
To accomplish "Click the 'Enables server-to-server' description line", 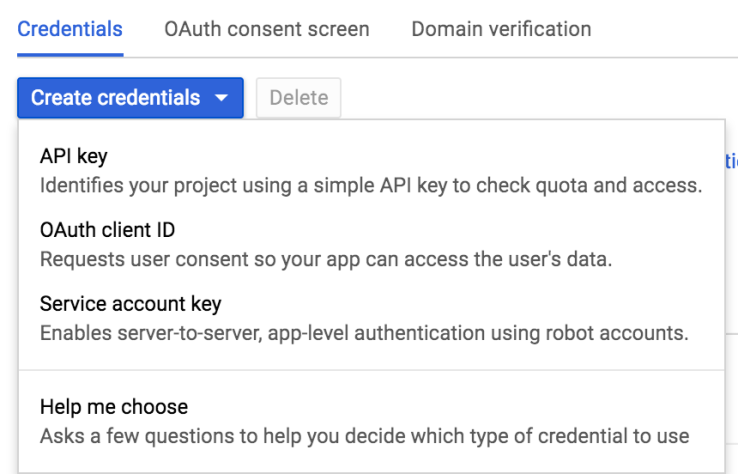I will tap(364, 333).
